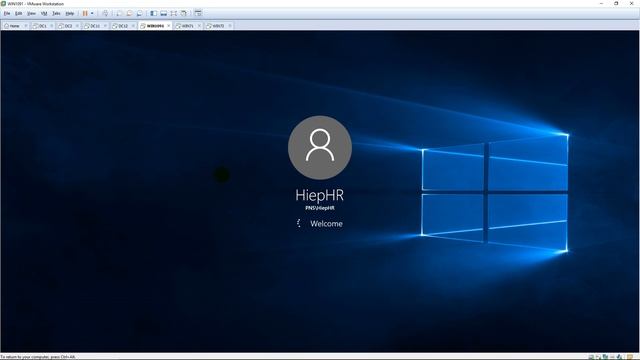The height and width of the screenshot is (360, 640).
Task: Open the Tabs menu
Action: (56, 13)
